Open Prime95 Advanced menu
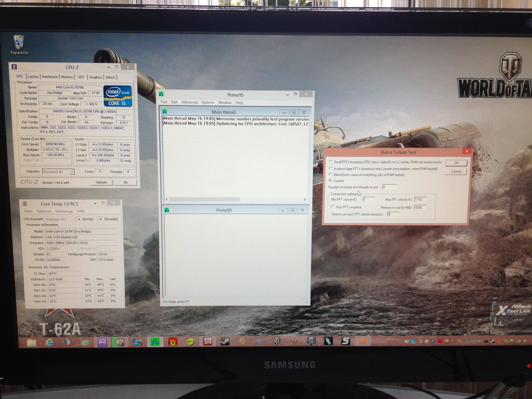The height and width of the screenshot is (399, 532). tap(189, 102)
